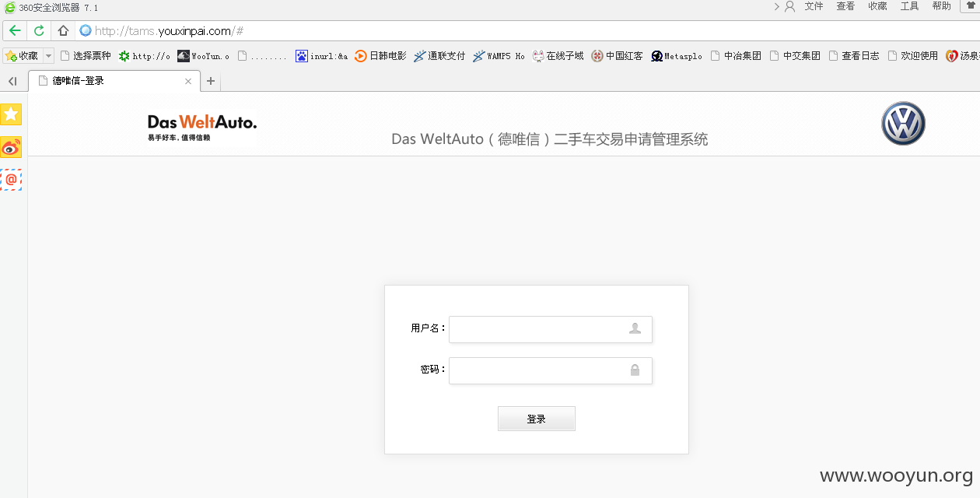This screenshot has height=498, width=980.
Task: Close the 德唯信-登录 tab
Action: tap(188, 81)
